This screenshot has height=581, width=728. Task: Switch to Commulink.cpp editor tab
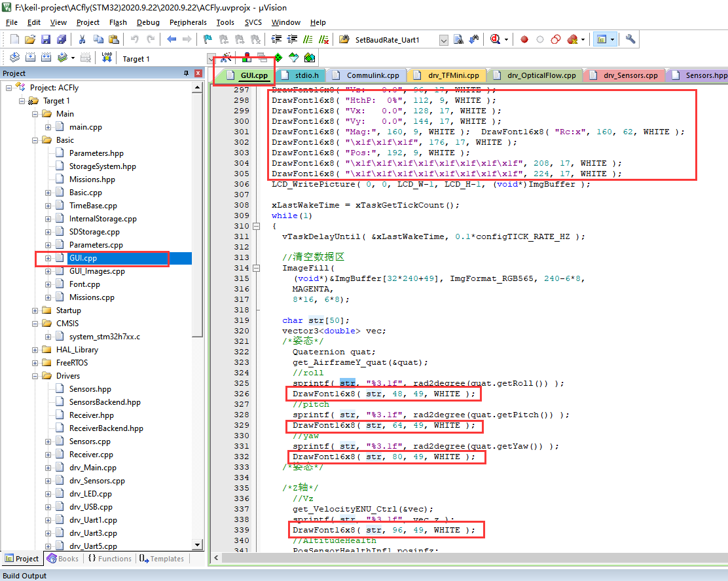(x=367, y=75)
